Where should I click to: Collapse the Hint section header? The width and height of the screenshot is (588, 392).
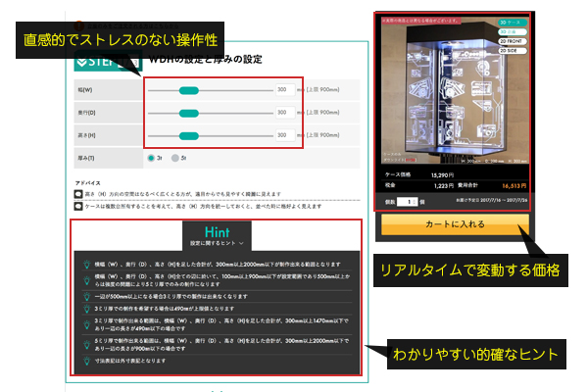pyautogui.click(x=218, y=227)
